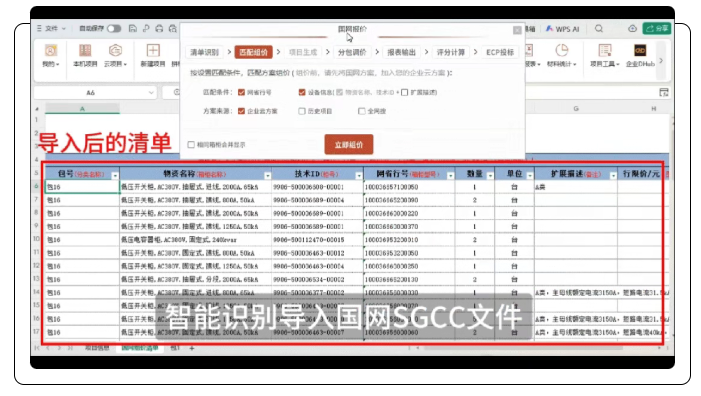Image resolution: width=701 pixels, height=396 pixels.
Task: Toggle the 自动保存 switch
Action: point(114,28)
